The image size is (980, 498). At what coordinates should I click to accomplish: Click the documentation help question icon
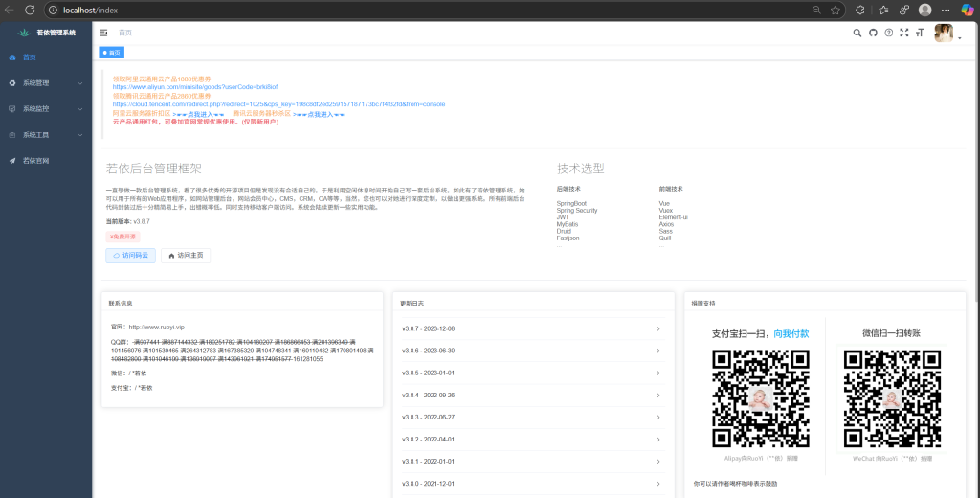click(x=888, y=33)
